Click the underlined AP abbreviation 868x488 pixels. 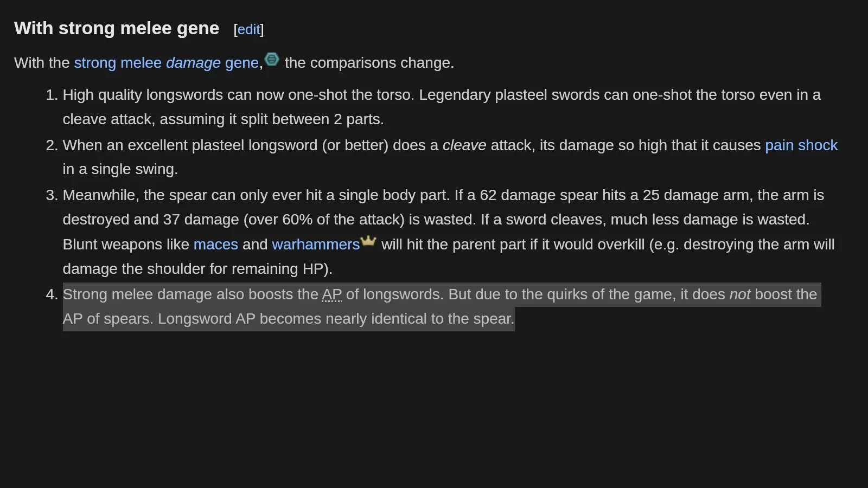pyautogui.click(x=332, y=294)
